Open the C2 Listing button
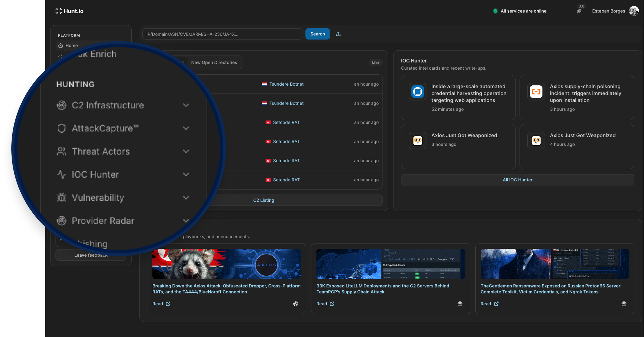644x337 pixels. click(x=264, y=200)
